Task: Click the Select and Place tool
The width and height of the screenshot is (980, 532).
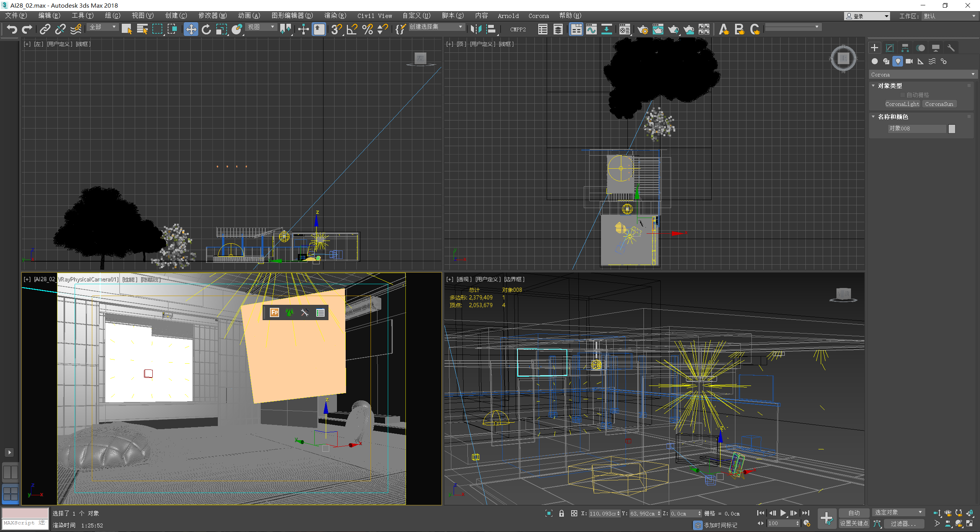Action: 237,29
